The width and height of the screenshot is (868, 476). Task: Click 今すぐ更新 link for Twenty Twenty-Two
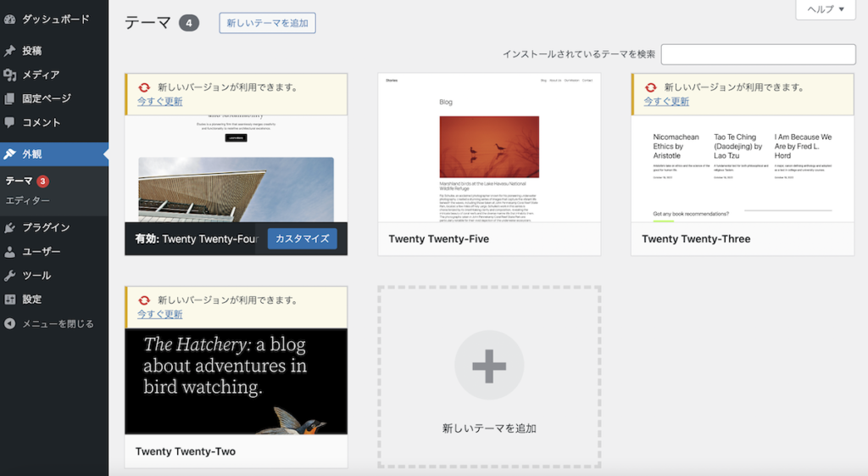click(159, 314)
